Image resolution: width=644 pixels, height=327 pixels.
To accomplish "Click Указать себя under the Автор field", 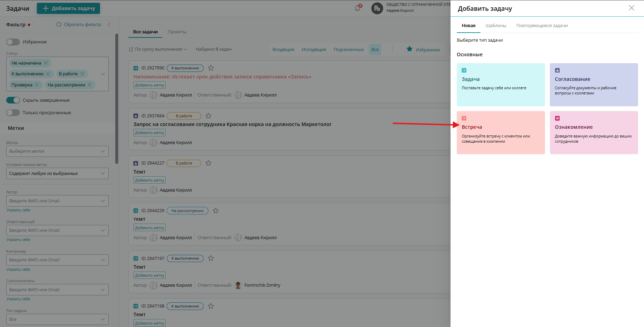I will point(18,210).
